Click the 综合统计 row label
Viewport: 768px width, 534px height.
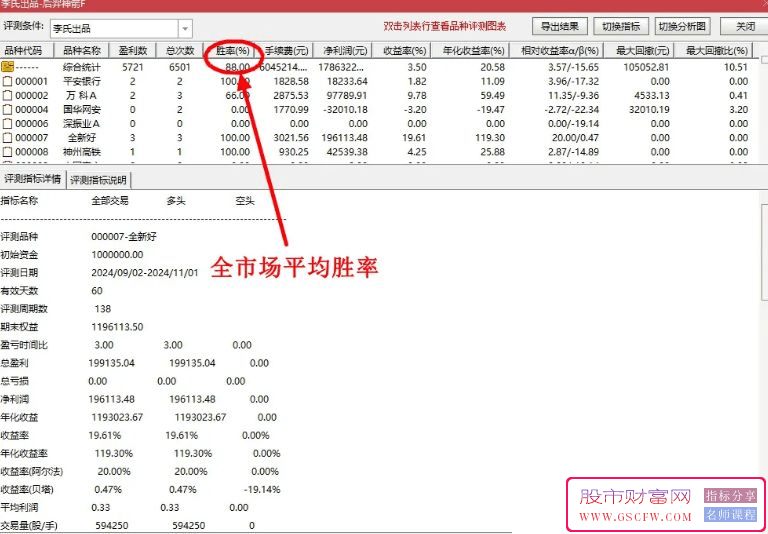point(82,67)
